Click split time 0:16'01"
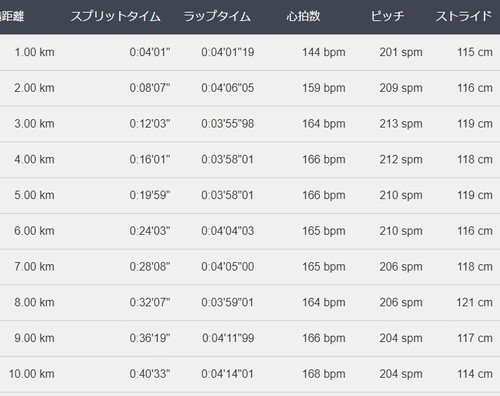This screenshot has height=396, width=500. (150, 159)
